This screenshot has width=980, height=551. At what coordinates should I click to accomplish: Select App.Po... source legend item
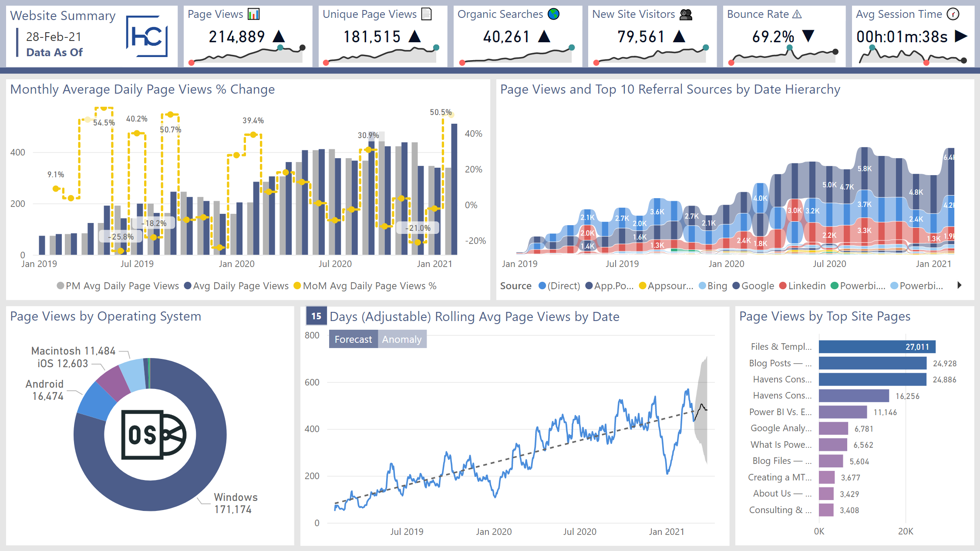[609, 286]
